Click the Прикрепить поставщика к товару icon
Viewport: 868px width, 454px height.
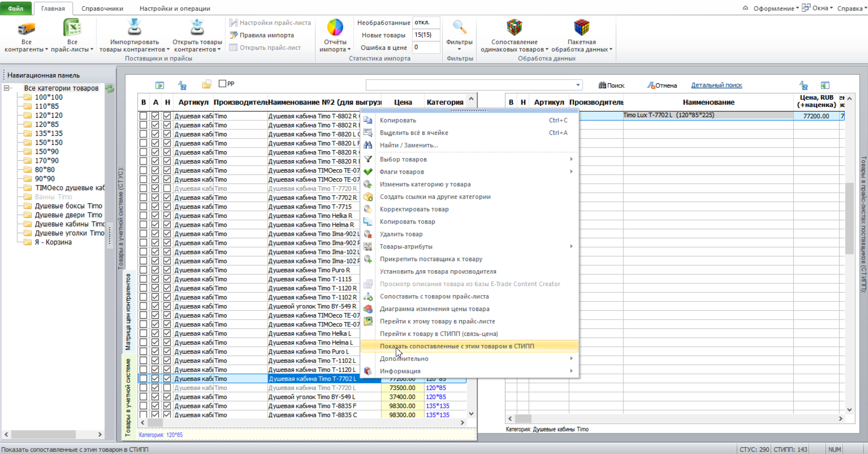368,259
